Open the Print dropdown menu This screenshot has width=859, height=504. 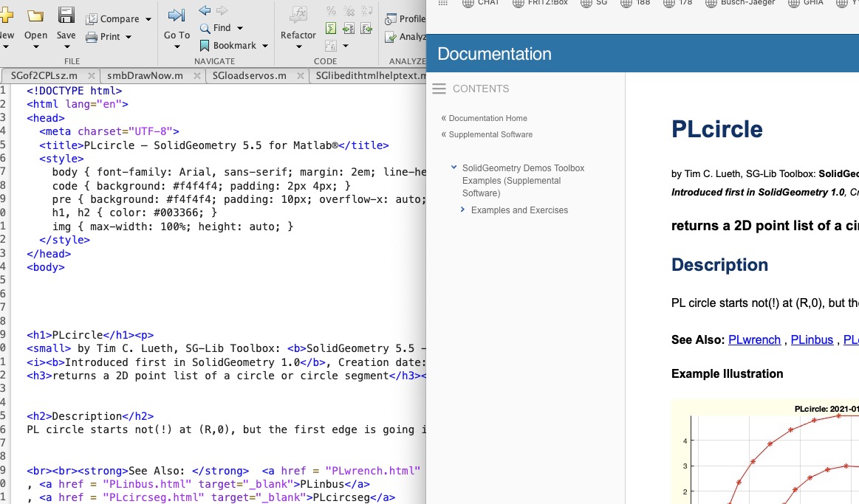pyautogui.click(x=129, y=37)
